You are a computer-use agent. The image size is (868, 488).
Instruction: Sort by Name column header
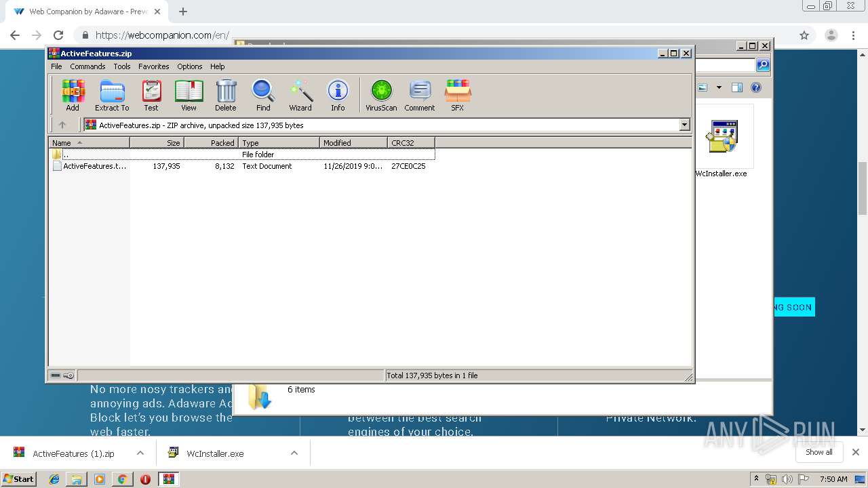[89, 142]
